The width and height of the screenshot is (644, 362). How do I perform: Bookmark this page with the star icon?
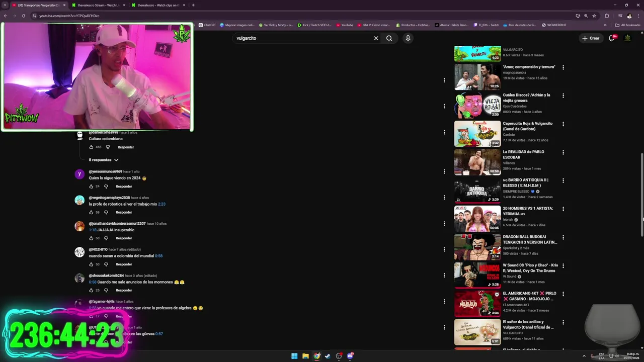(x=595, y=16)
